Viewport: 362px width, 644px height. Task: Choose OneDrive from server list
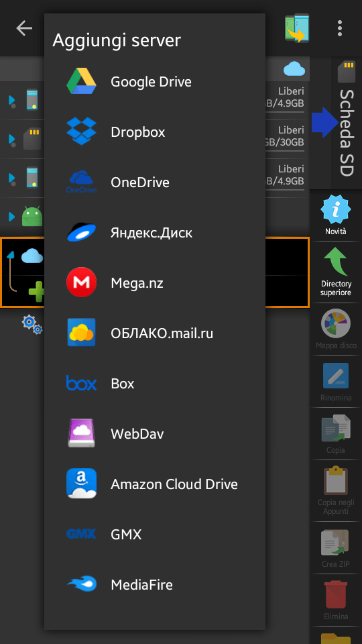point(155,182)
